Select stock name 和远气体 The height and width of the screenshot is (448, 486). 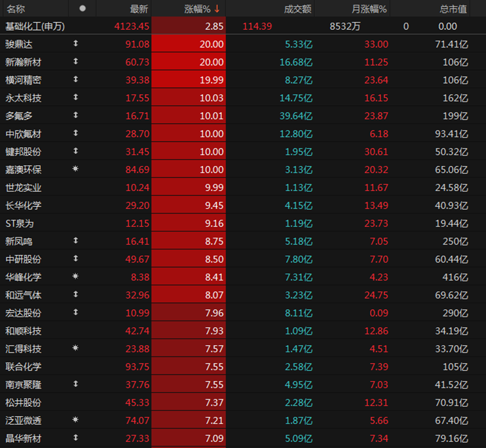coord(23,295)
